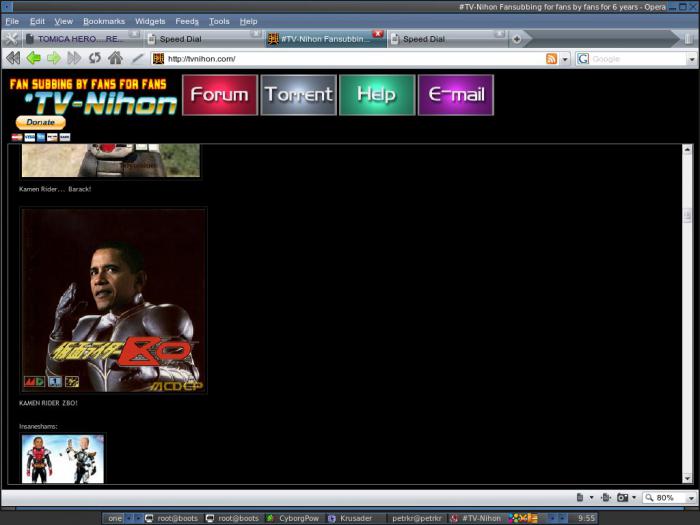Screen dimensions: 700x525
Task: Click the 'KAMEN RIDER ZBO!' caption
Action: (x=48, y=403)
